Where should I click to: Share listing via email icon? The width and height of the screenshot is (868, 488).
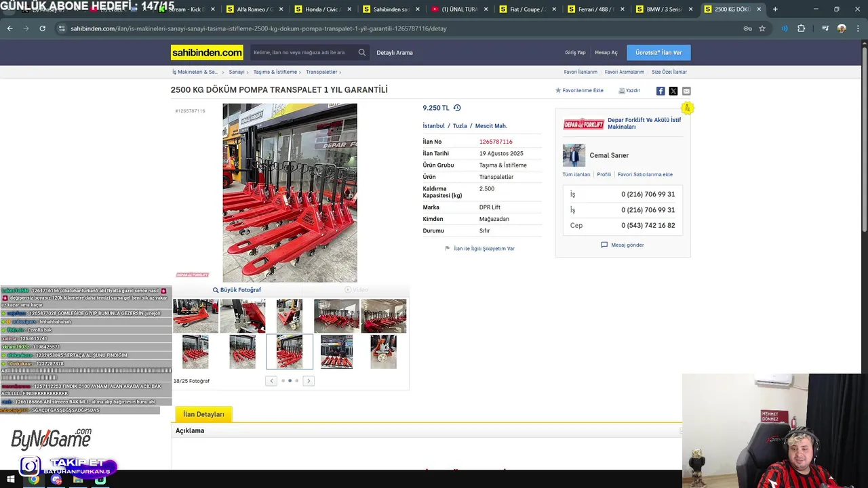[686, 91]
